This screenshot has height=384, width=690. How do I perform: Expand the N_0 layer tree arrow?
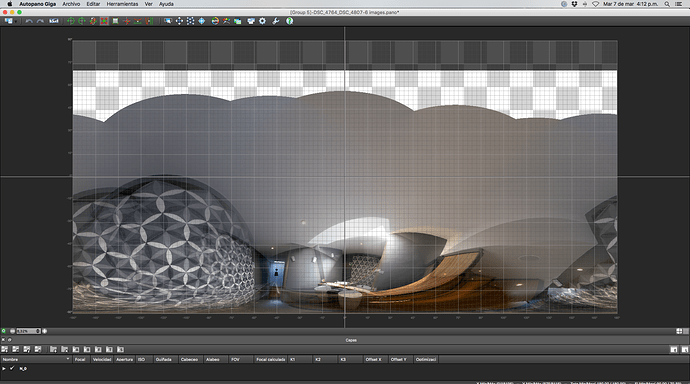[x=4, y=368]
